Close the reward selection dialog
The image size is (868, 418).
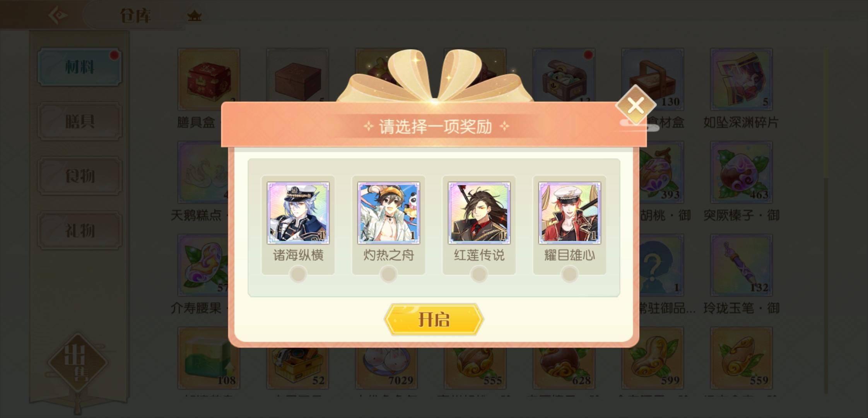(x=636, y=105)
